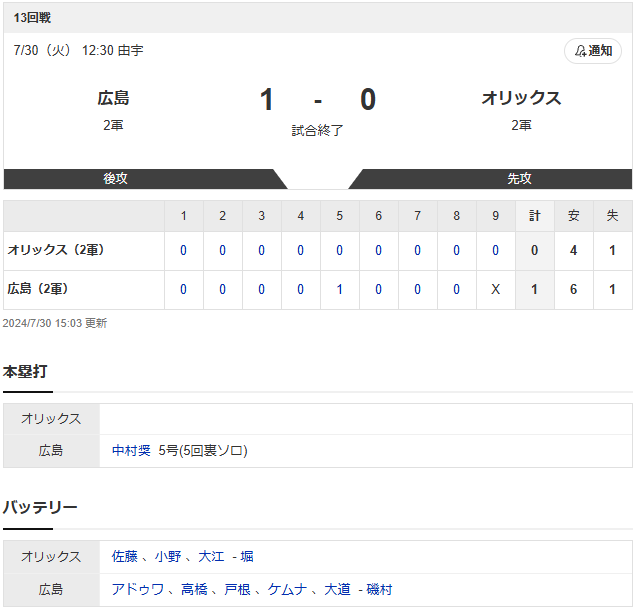Click the 広島 label in バッテリー table
Screen dimensions: 634x607
[51, 589]
